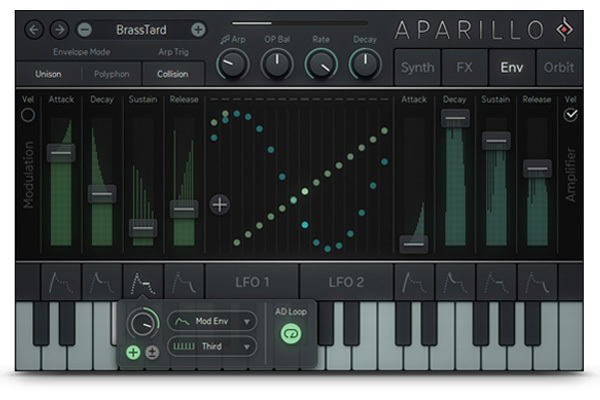This screenshot has height=400, width=600.
Task: Enable Modulation Vel radio circle
Action: point(28,115)
